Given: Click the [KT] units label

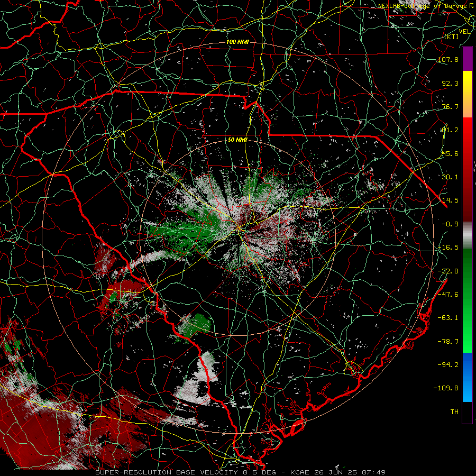Looking at the screenshot, I should click(x=452, y=36).
